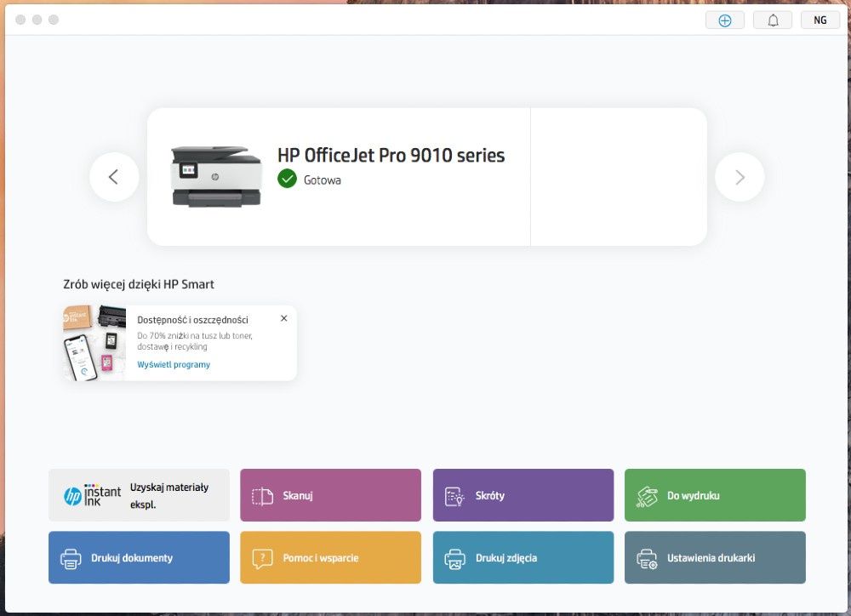Open the Drukuj zdjęcia tile
This screenshot has height=616, width=851.
pos(523,557)
